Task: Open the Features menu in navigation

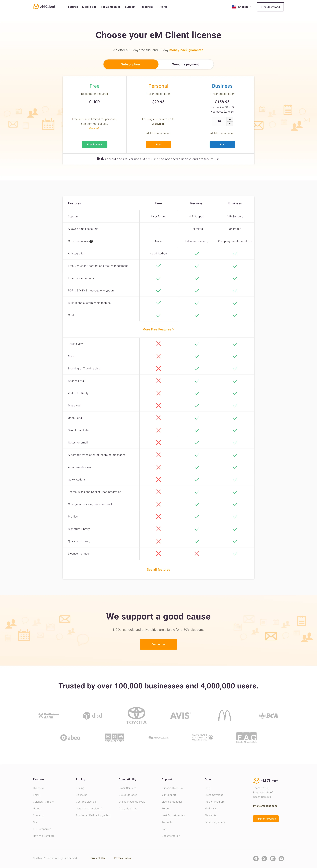Action: [x=72, y=7]
